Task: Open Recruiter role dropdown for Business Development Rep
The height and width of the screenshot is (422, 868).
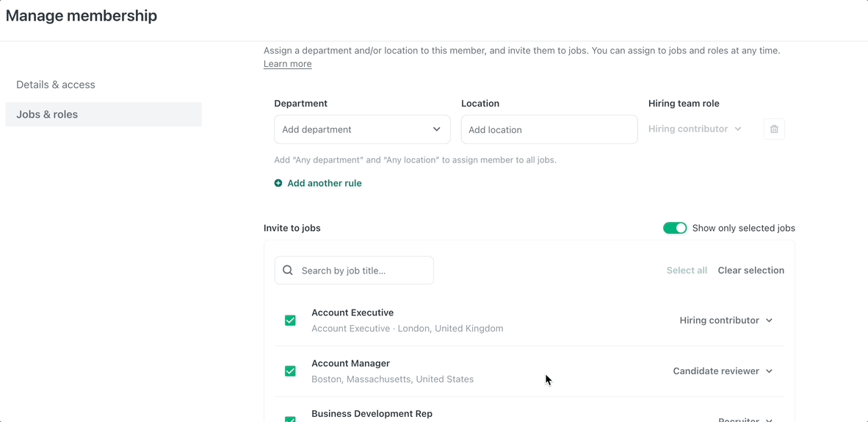Action: 745,419
